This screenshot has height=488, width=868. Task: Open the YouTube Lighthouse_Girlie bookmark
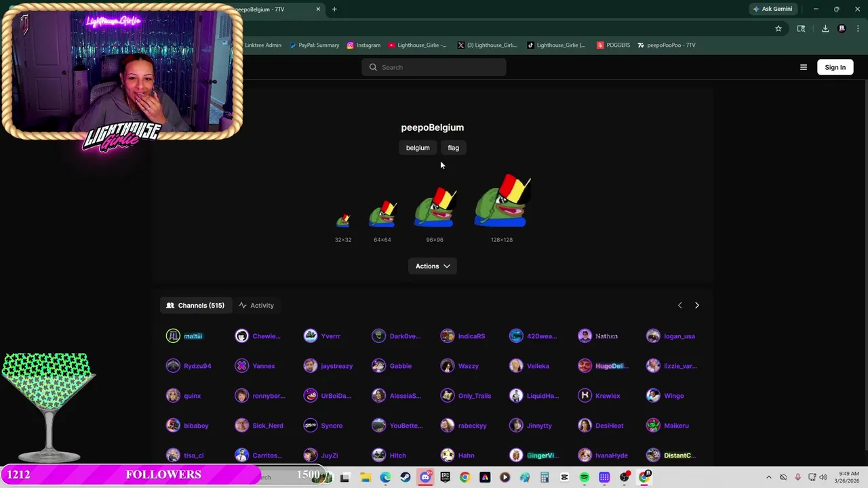point(418,45)
